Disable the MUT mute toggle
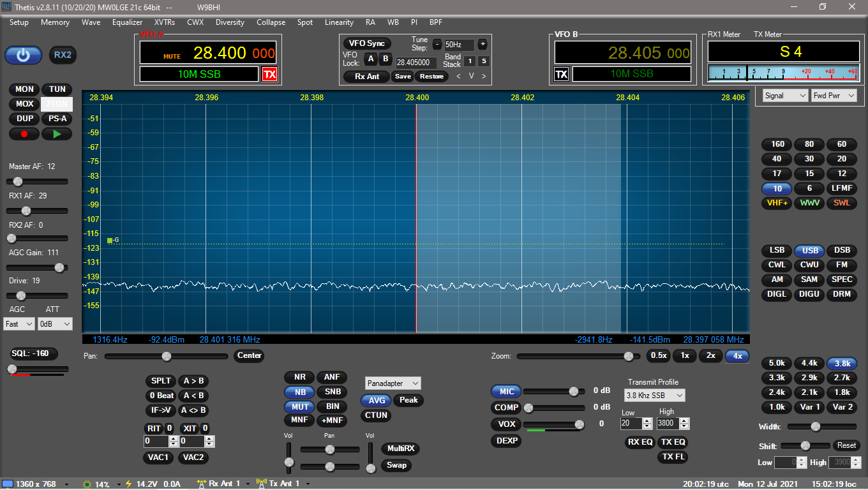 pos(299,406)
